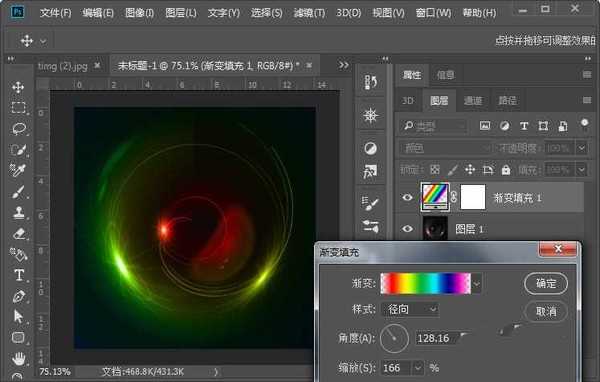Select the Type tool
600x382 pixels.
pos(19,275)
